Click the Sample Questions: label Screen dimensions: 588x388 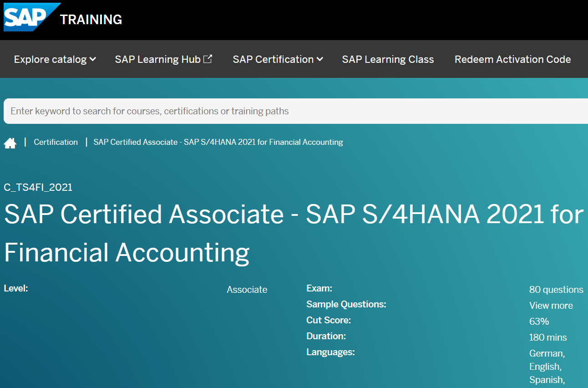point(346,304)
